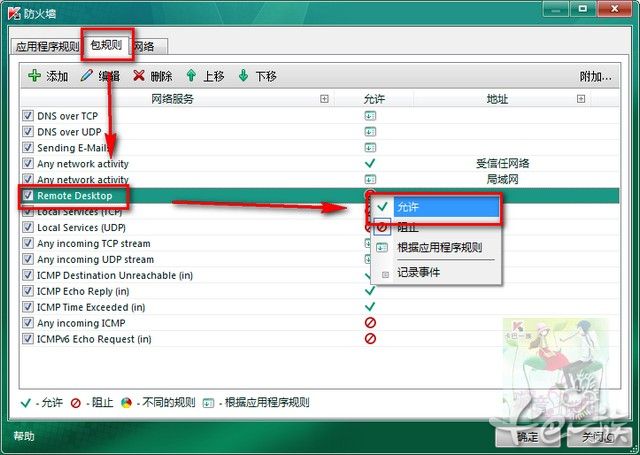Expand the 地址 column header box

click(x=581, y=99)
